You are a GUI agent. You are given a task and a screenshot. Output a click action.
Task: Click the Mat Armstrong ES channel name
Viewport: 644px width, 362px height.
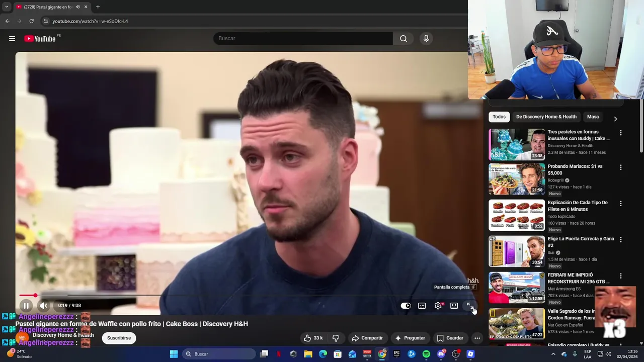pos(564,289)
